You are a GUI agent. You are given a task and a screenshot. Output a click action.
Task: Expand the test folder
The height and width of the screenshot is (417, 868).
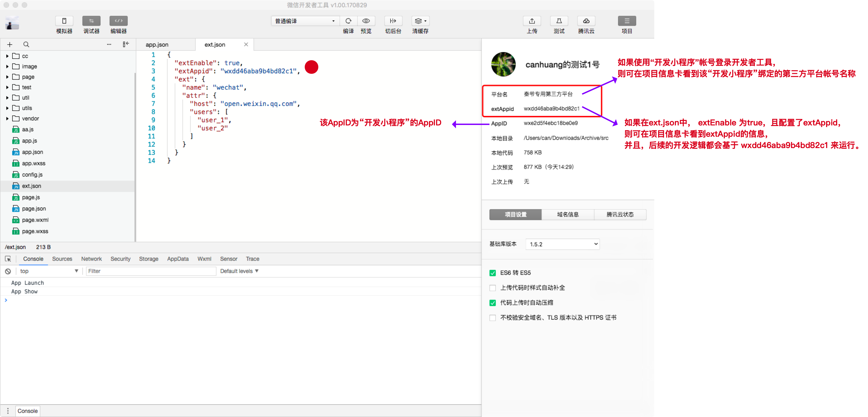(x=7, y=87)
